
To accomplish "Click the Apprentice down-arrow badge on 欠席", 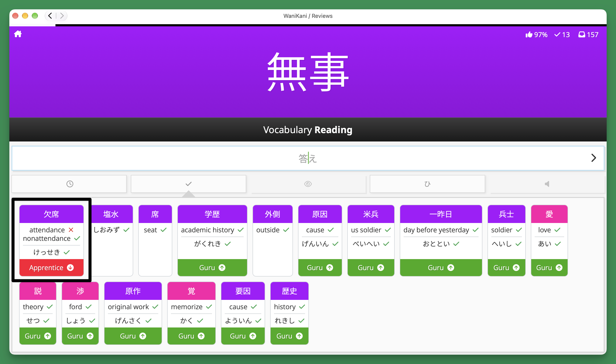I will [52, 268].
